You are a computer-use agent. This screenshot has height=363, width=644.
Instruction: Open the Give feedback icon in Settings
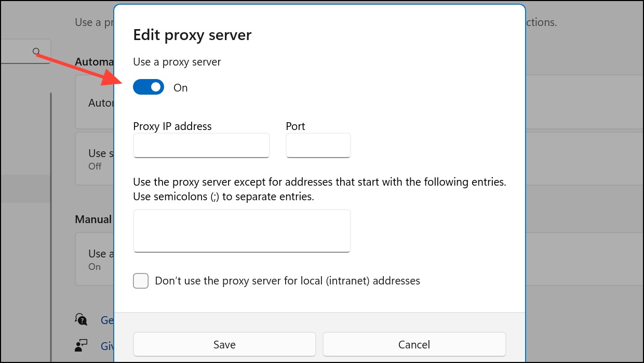81,344
